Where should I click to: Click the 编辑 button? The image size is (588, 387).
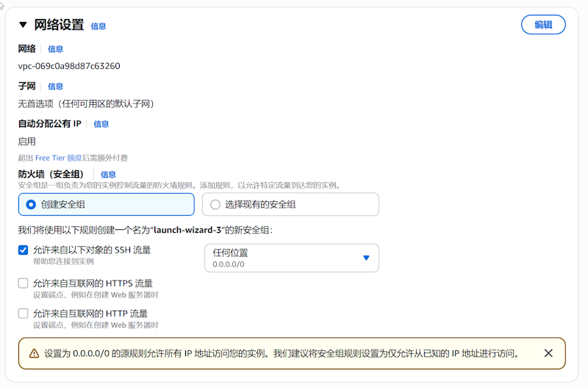(x=543, y=24)
